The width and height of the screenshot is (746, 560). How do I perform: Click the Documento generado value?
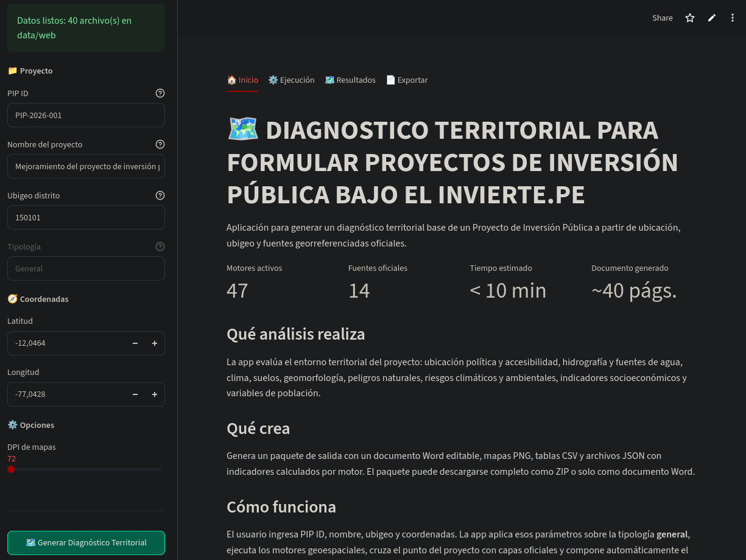[x=634, y=291]
